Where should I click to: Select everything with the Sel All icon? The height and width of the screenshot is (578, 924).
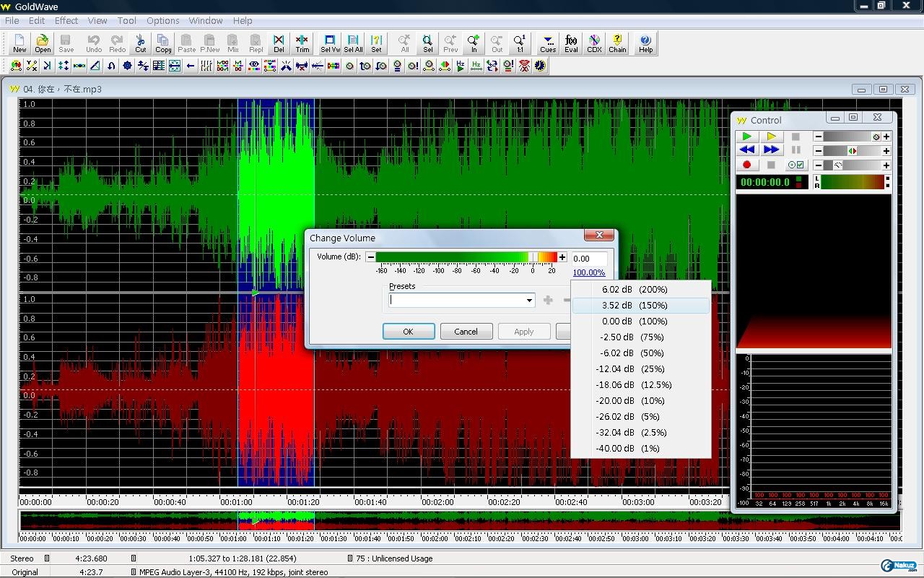[353, 43]
